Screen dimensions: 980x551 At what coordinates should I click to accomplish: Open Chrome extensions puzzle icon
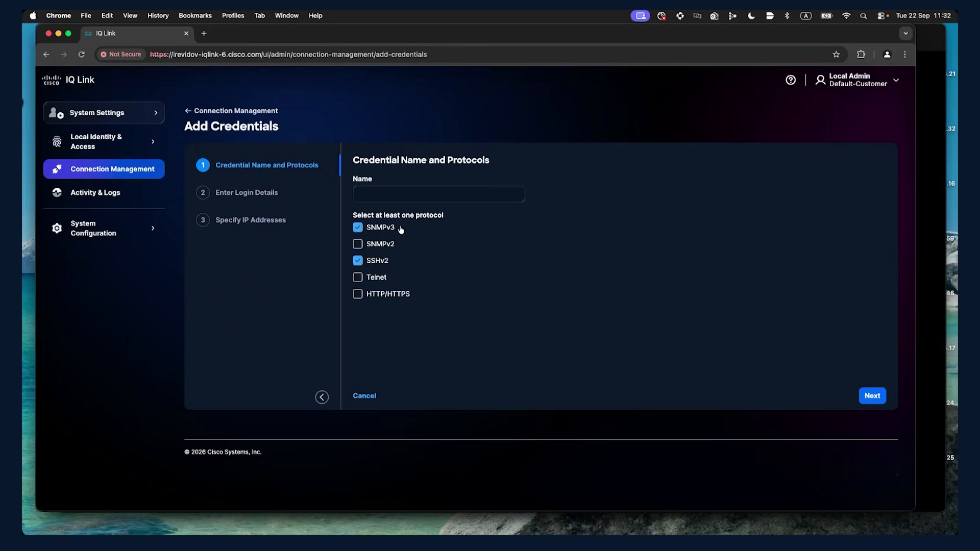pos(861,55)
